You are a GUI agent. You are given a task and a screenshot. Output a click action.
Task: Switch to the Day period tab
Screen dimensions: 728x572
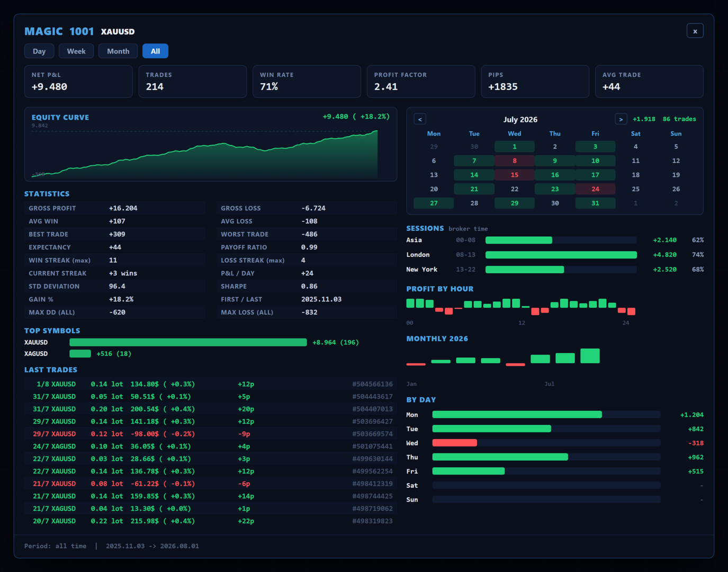(39, 51)
